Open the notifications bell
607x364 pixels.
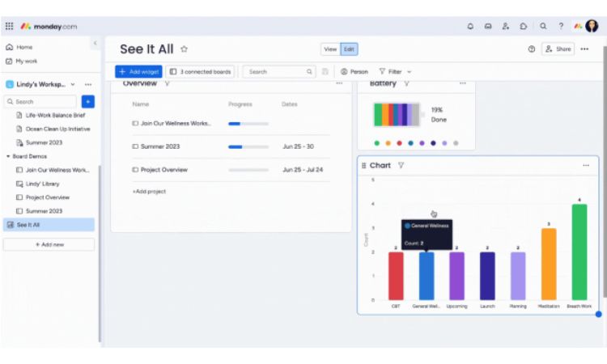(470, 26)
